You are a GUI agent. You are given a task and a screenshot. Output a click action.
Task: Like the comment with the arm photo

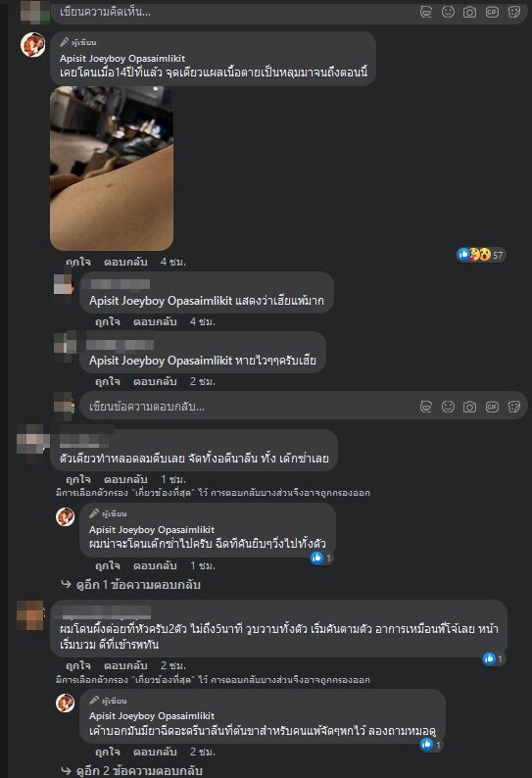click(78, 262)
